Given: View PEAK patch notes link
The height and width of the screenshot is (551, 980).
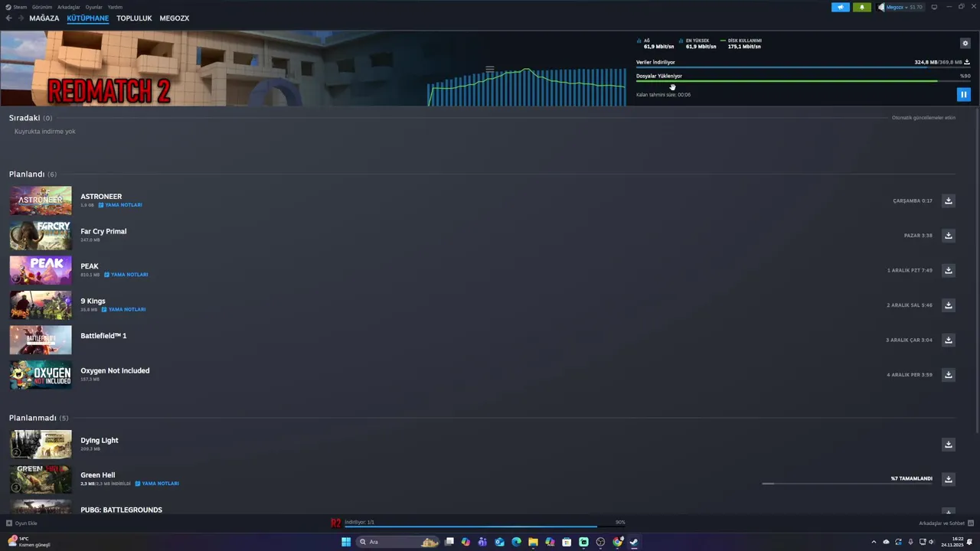Looking at the screenshot, I should (x=126, y=275).
